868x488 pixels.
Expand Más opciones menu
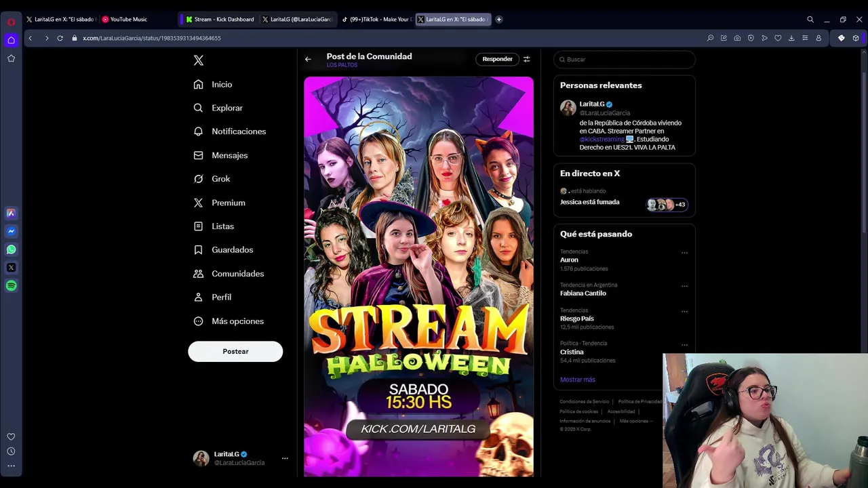tap(229, 321)
